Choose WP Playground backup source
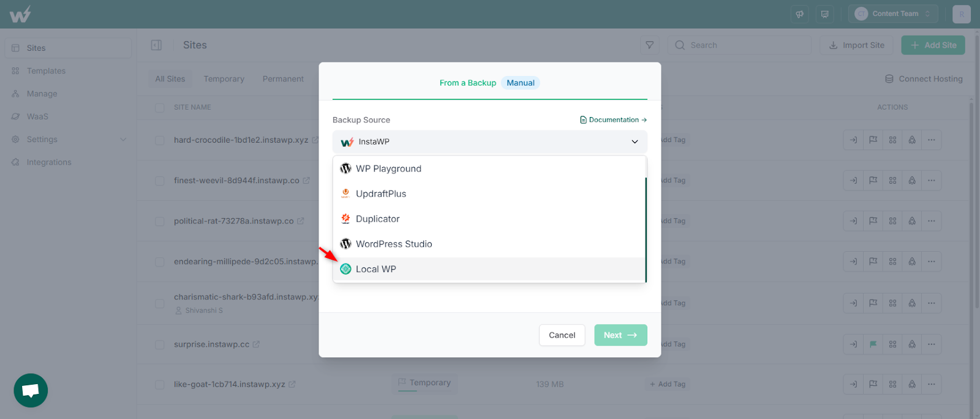The width and height of the screenshot is (980, 419). click(x=489, y=168)
